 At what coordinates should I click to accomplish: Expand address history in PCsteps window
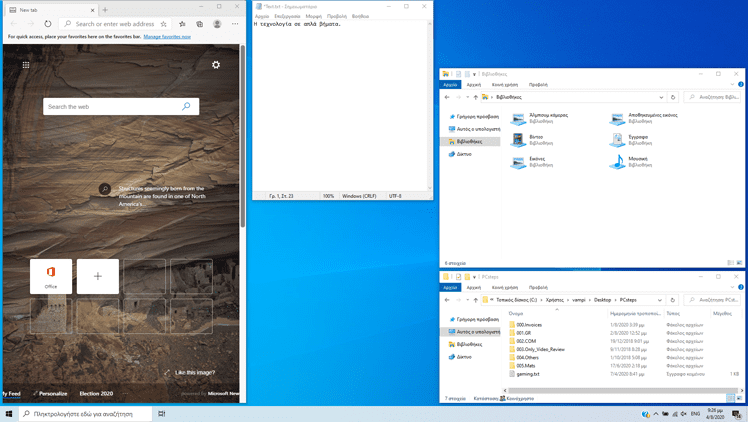point(660,300)
